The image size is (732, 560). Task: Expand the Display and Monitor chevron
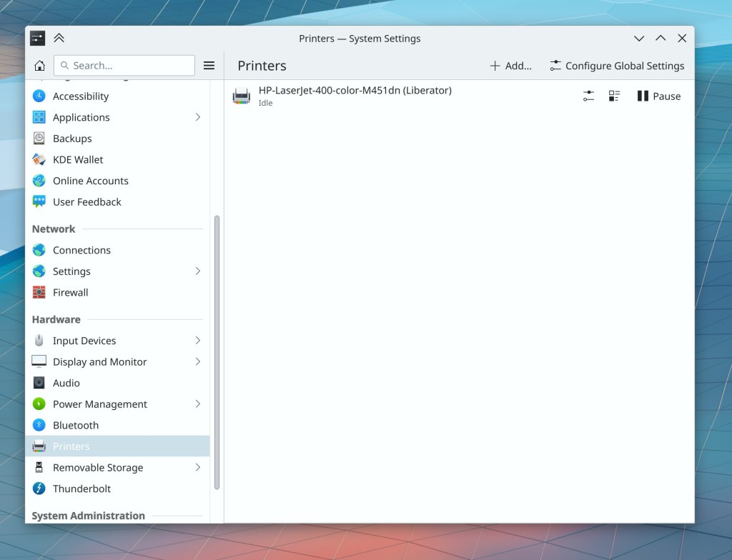click(198, 361)
